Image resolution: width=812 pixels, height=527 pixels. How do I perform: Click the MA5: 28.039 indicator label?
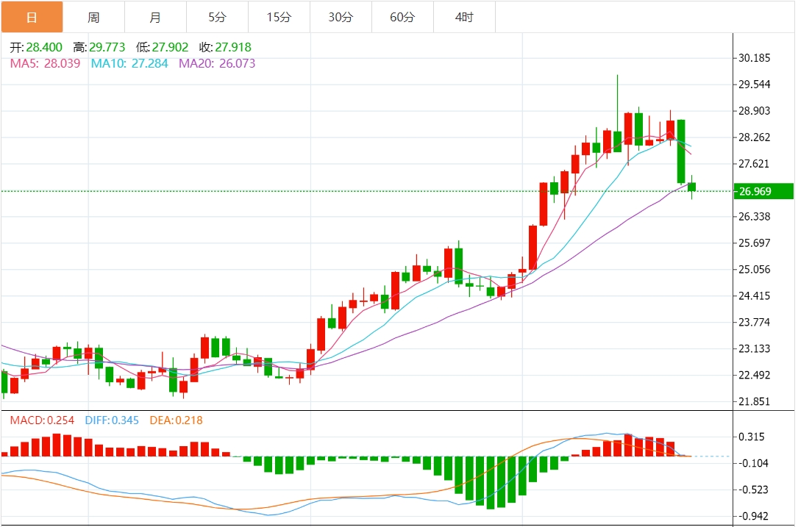click(45, 63)
